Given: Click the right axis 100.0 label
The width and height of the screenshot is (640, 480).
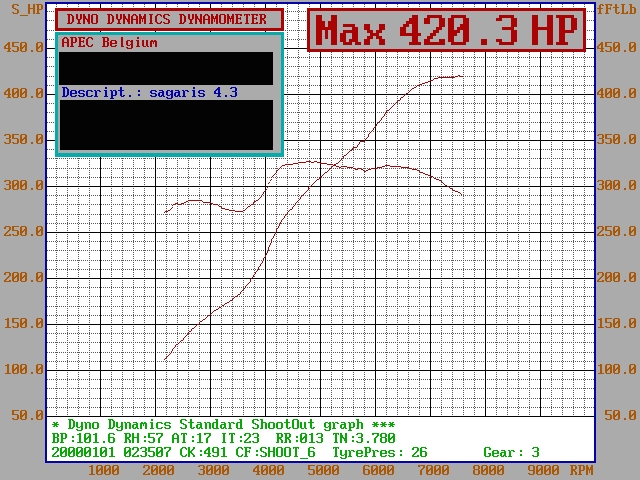Looking at the screenshot, I should pos(616,370).
